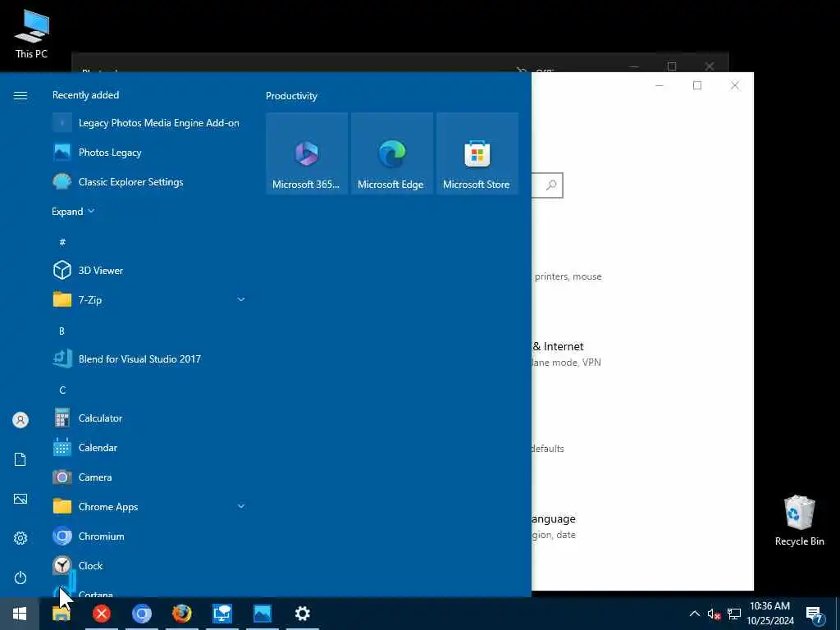Click the Productivity group header
The image size is (840, 630).
click(x=291, y=96)
